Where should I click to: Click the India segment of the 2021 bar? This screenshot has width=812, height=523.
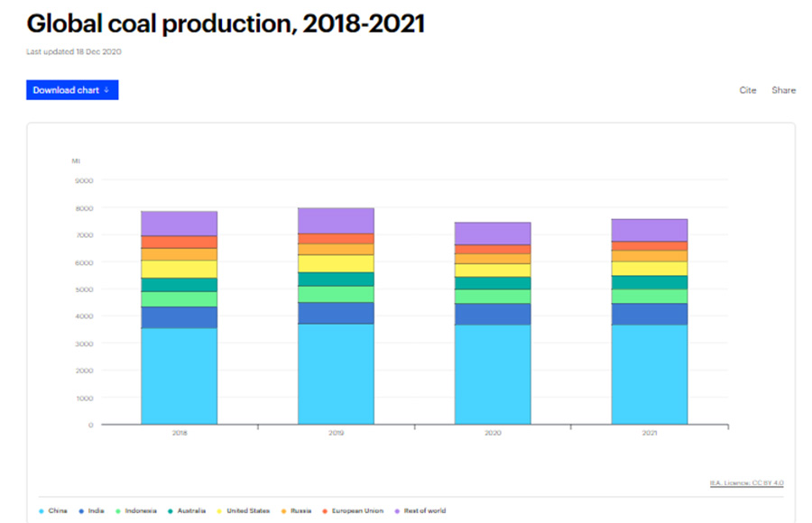coord(650,314)
